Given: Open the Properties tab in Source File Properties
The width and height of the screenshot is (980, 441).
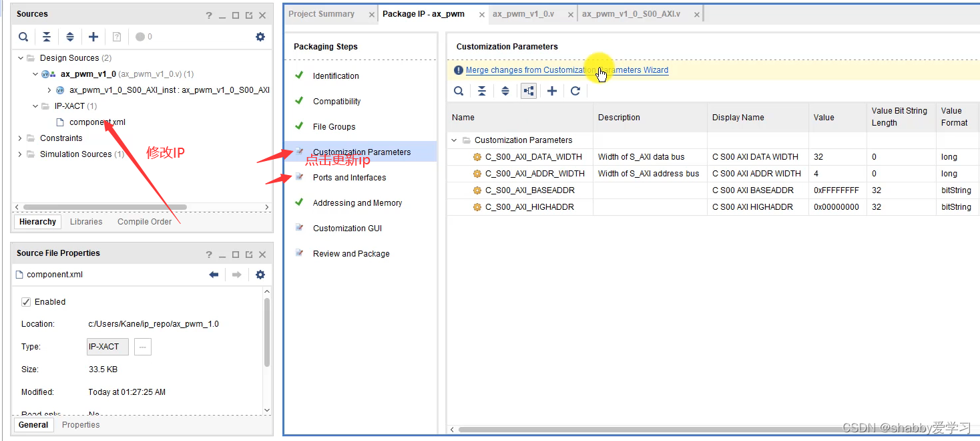Looking at the screenshot, I should [81, 425].
